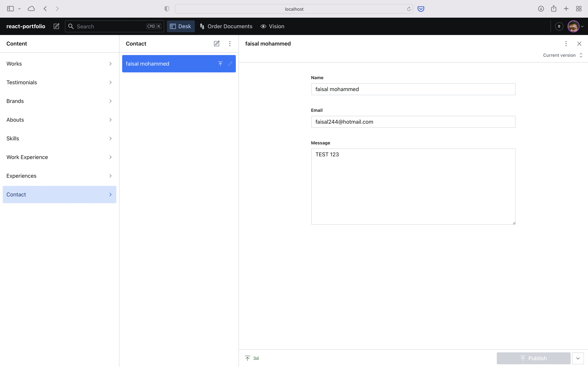588x367 pixels.
Task: Close the faisal mohammed document pane
Action: pyautogui.click(x=579, y=43)
